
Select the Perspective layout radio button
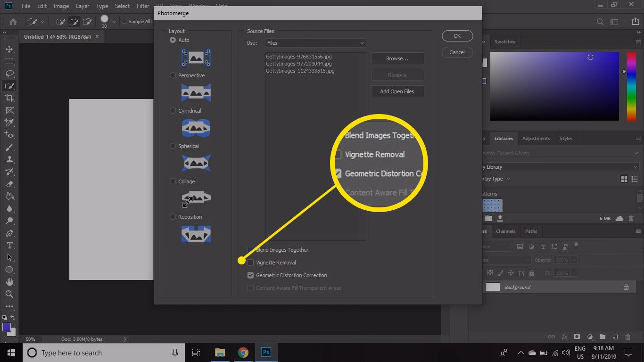tap(173, 75)
